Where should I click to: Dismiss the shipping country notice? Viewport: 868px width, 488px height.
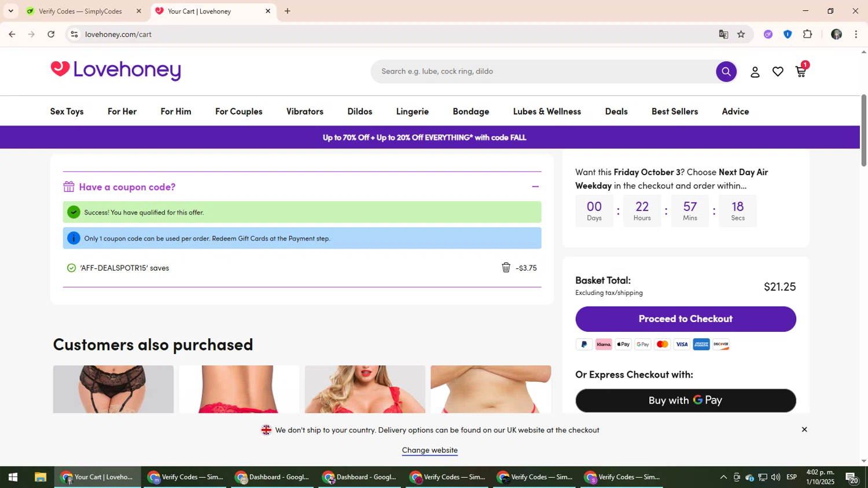click(804, 430)
